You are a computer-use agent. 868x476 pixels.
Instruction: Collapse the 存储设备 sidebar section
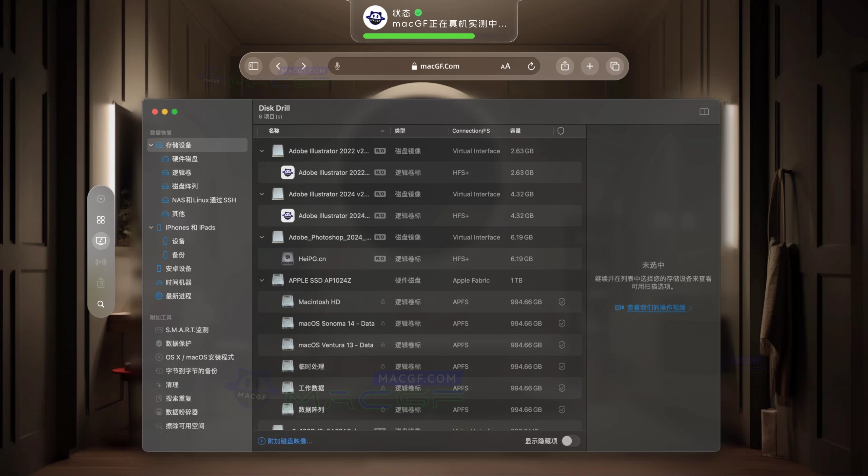point(151,145)
